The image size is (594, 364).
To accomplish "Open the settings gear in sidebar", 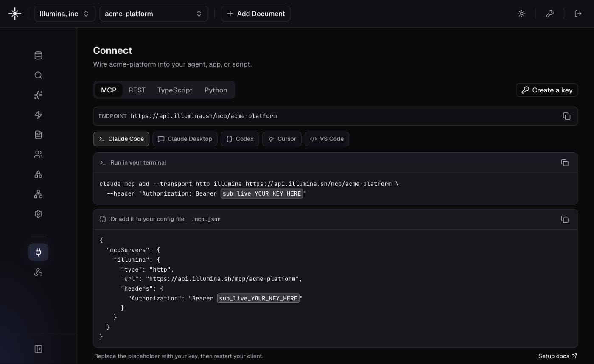I will click(x=38, y=214).
